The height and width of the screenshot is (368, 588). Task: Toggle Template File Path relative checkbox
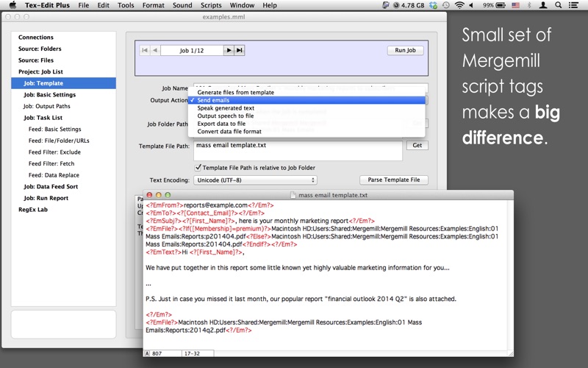click(198, 168)
